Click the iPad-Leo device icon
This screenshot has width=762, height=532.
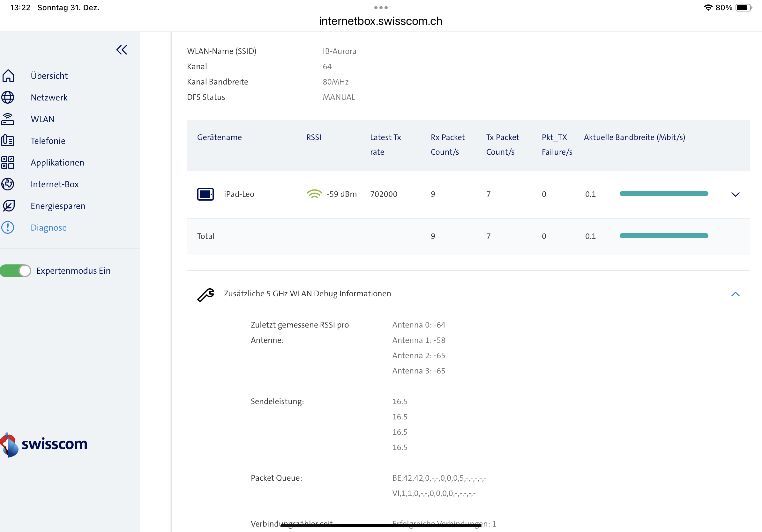tap(205, 194)
